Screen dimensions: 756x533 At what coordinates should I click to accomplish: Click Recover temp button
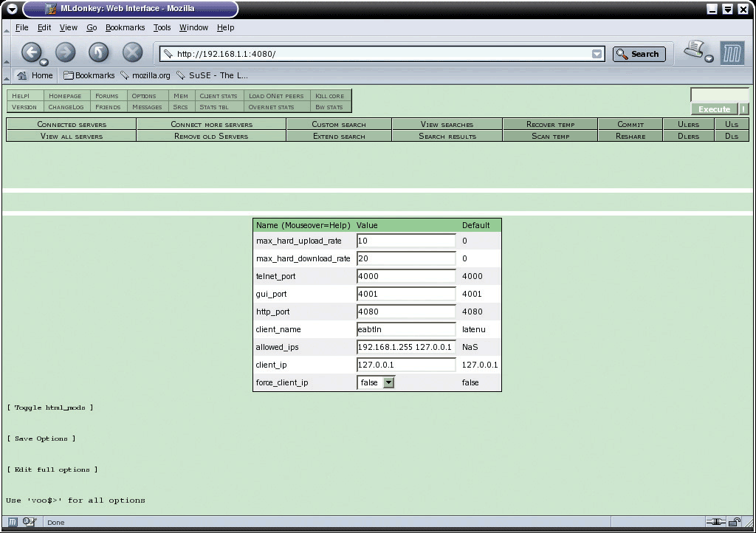pyautogui.click(x=550, y=124)
